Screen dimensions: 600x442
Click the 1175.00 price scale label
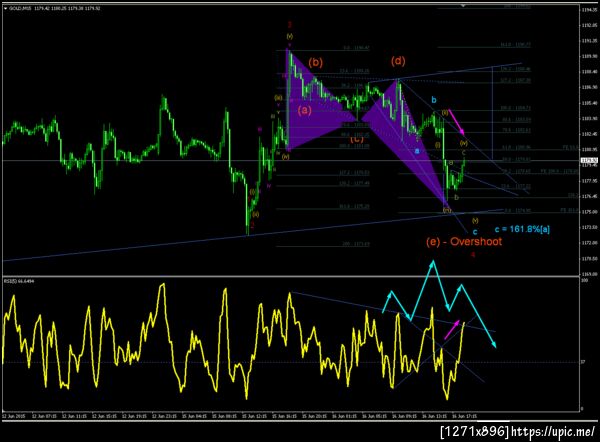pos(588,212)
